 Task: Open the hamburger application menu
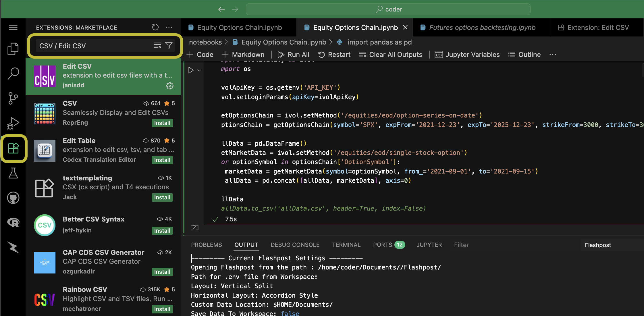[13, 27]
